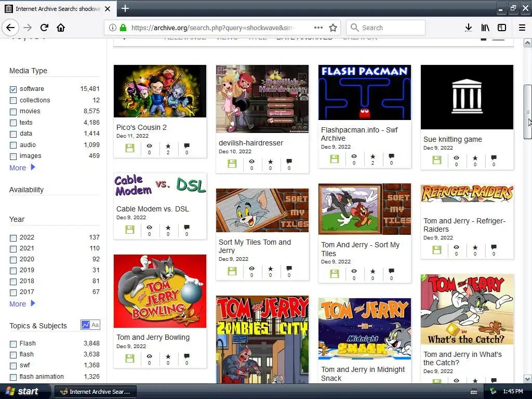The width and height of the screenshot is (532, 399).
Task: Click the favorites star under Pico's Cousin 2
Action: click(x=168, y=146)
